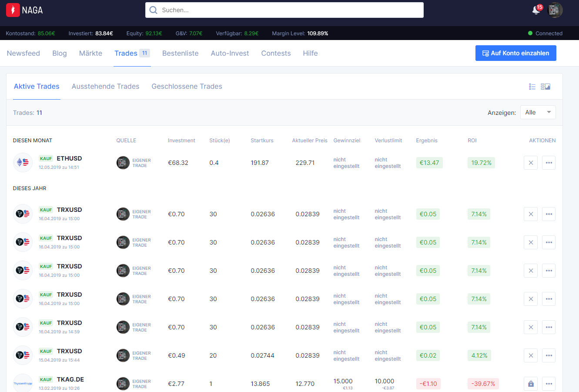Click the ETHUSD symbol name
The height and width of the screenshot is (392, 579).
pos(70,158)
